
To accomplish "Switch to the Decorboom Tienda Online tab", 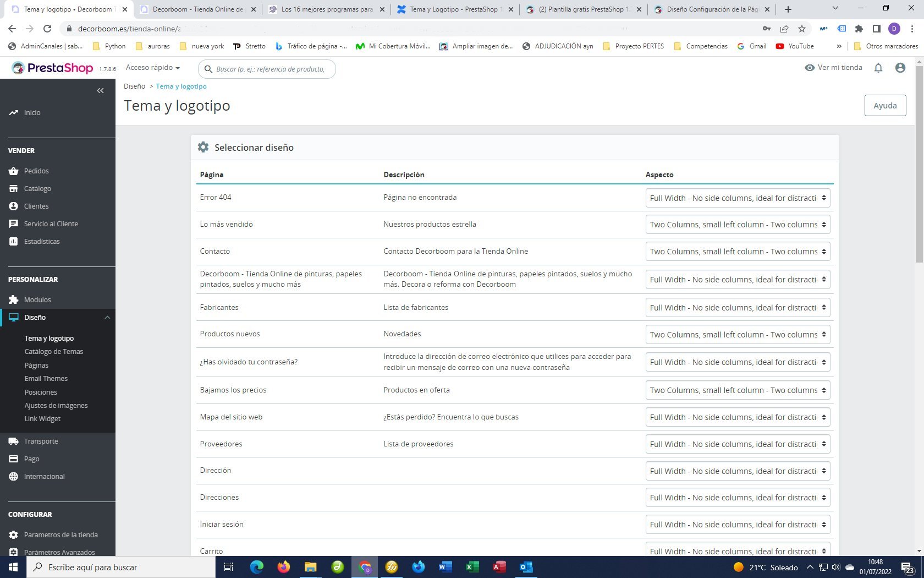I will point(197,9).
